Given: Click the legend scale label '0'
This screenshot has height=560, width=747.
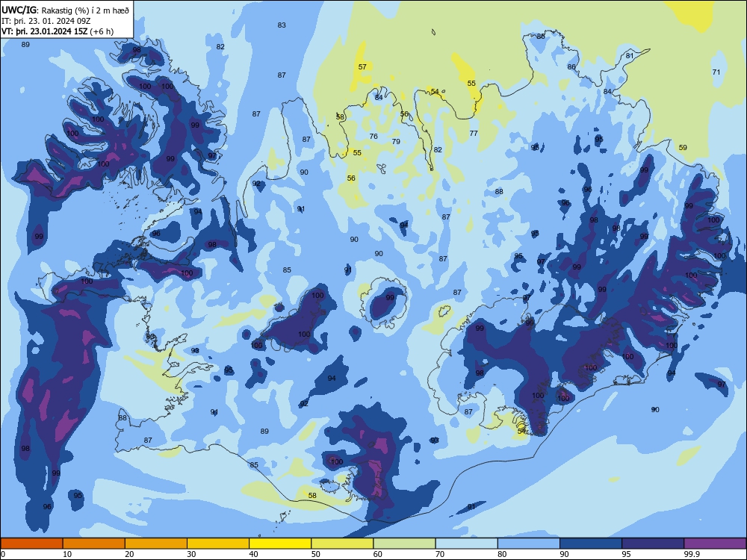Looking at the screenshot, I should (x=3, y=554).
